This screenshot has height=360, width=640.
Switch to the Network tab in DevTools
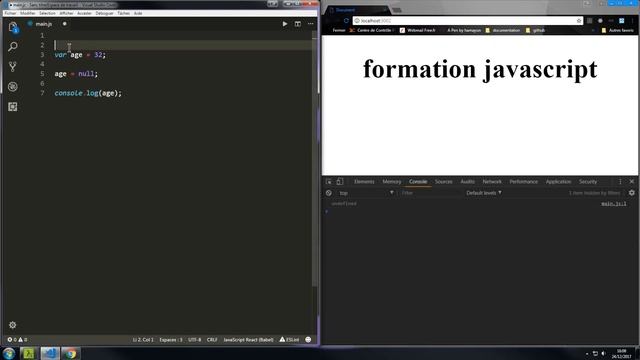pyautogui.click(x=492, y=182)
